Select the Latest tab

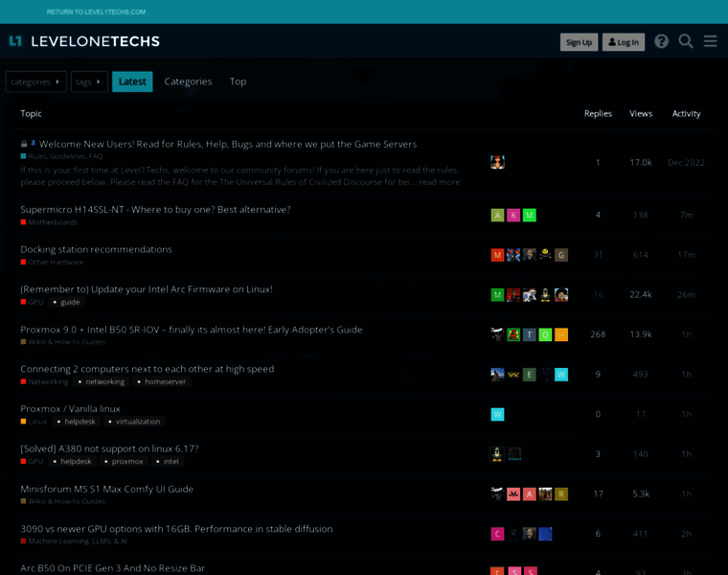point(132,81)
